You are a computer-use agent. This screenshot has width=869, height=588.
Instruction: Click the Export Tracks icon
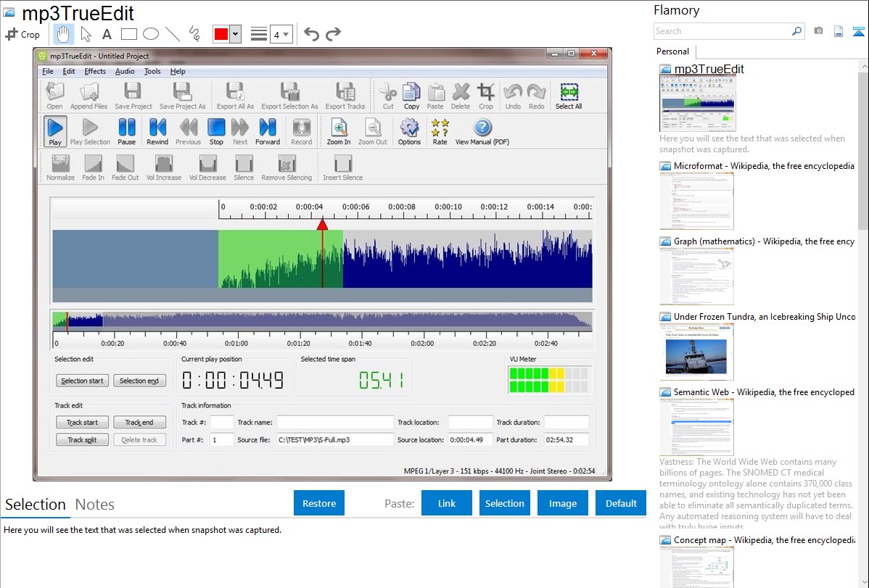tap(345, 96)
